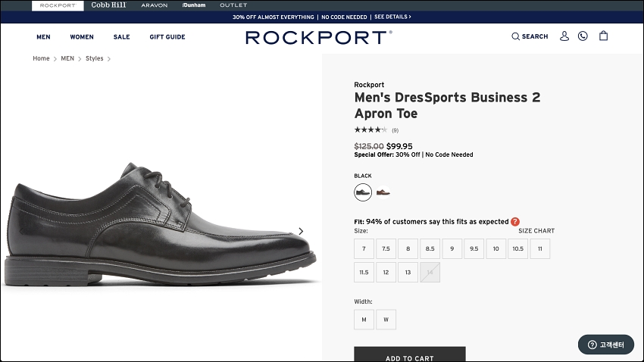644x362 pixels.
Task: Switch to the Dunham brand tab
Action: pyautogui.click(x=194, y=5)
